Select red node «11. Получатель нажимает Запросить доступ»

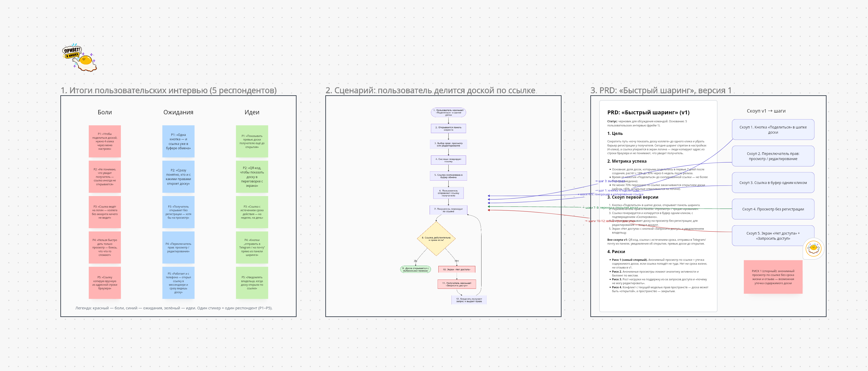coord(457,284)
